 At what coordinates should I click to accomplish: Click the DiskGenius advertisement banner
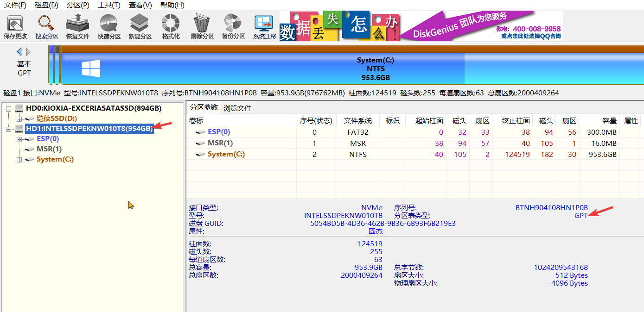421,26
